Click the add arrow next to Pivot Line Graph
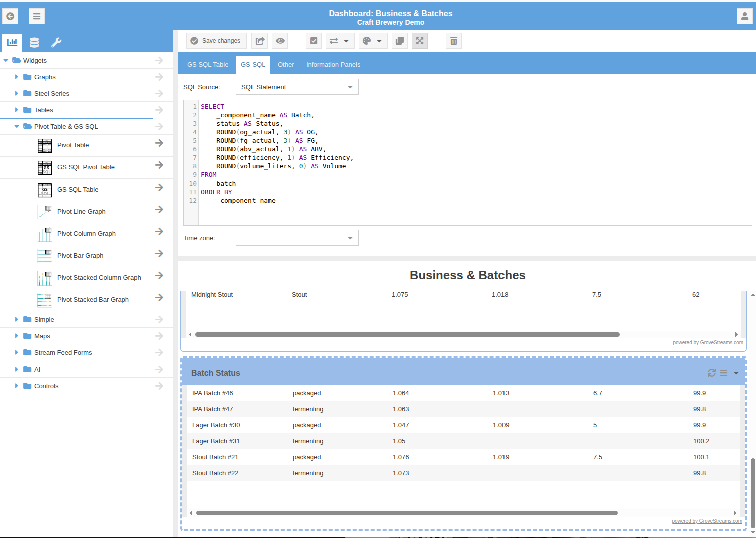Viewport: 756px width, 538px height. tap(159, 210)
